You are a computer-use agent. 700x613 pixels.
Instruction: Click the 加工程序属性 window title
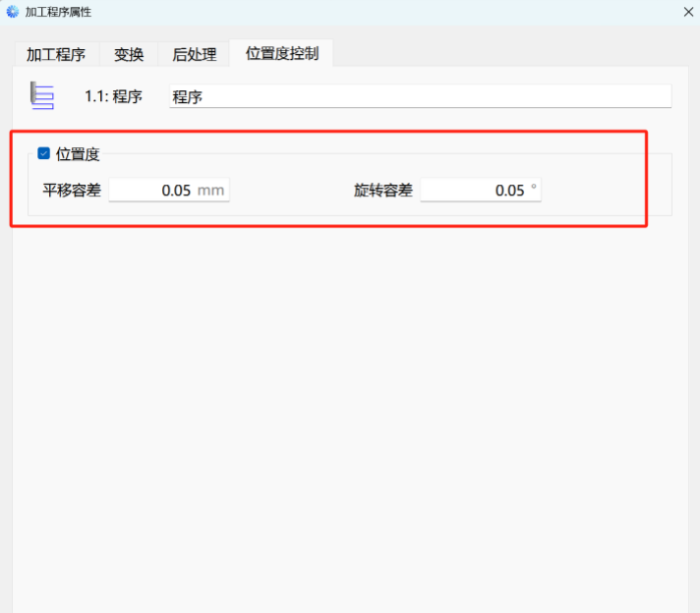click(58, 12)
